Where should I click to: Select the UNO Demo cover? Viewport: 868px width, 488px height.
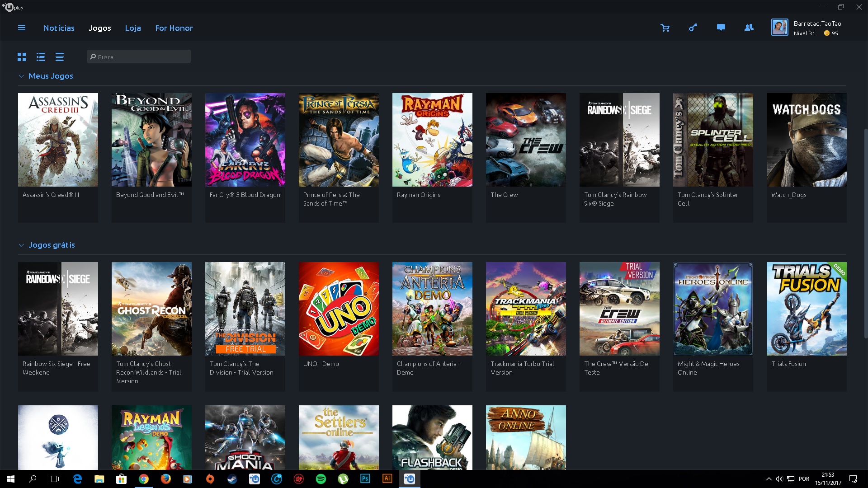coord(339,309)
